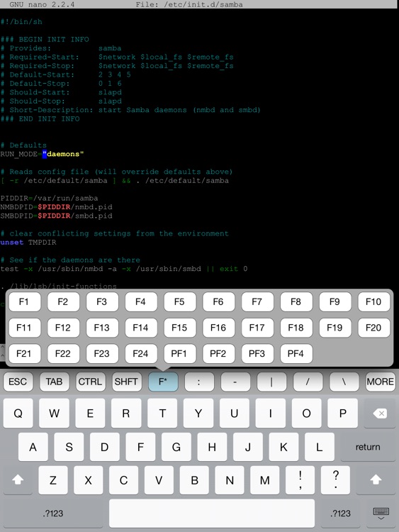Tap the F7 function key
The height and width of the screenshot is (532, 399).
[x=257, y=301]
